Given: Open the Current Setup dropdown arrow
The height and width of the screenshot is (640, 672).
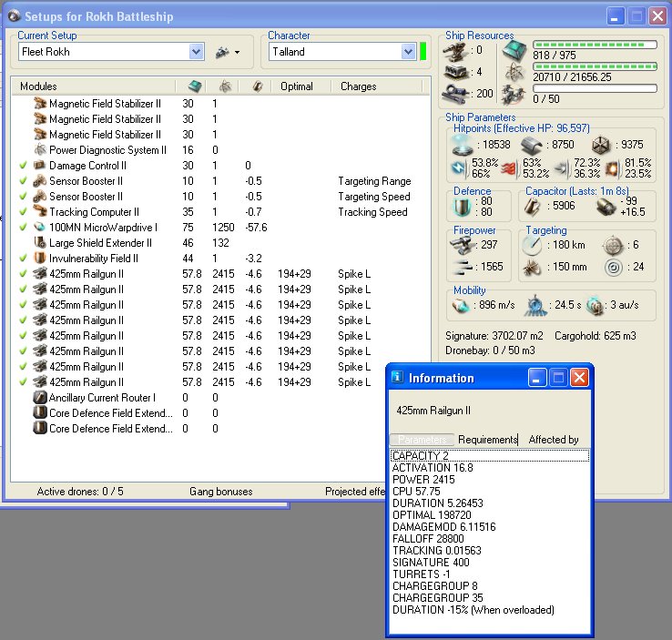Looking at the screenshot, I should pos(196,52).
